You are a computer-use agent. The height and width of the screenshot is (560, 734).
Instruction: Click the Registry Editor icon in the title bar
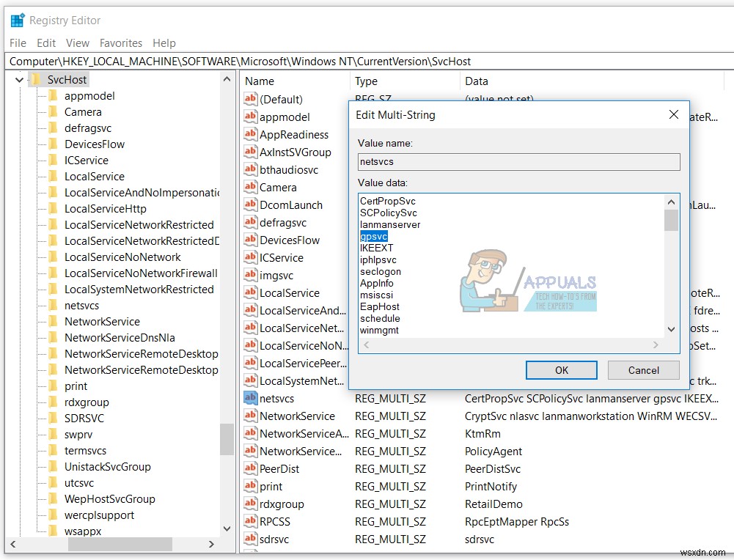pyautogui.click(x=16, y=20)
